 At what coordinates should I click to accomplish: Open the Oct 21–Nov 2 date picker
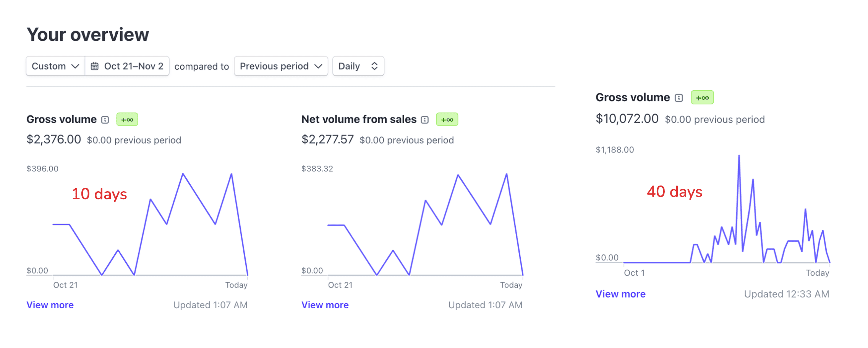(133, 66)
